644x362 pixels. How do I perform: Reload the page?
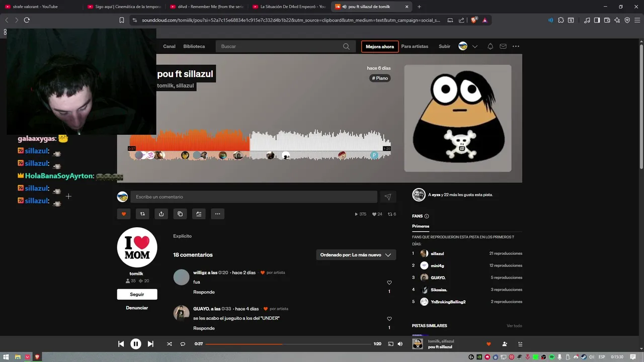coord(27,20)
